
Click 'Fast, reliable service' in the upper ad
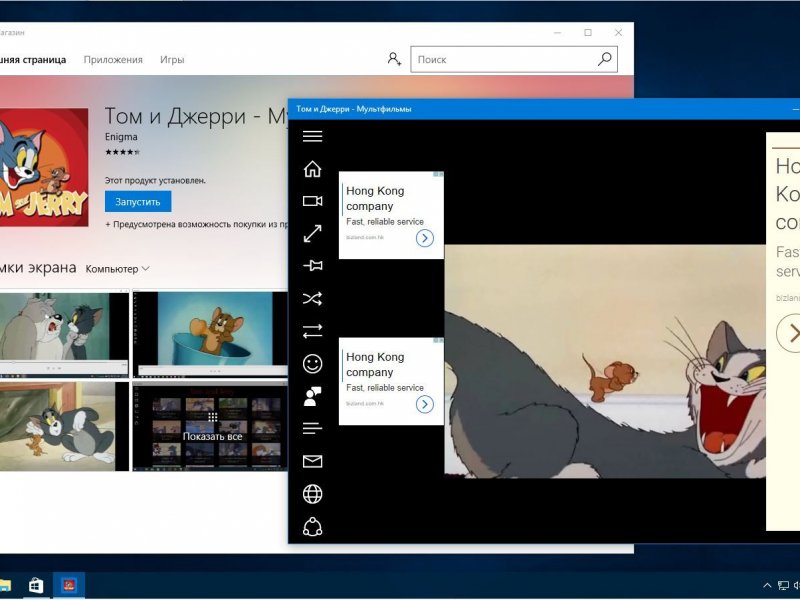tap(385, 221)
